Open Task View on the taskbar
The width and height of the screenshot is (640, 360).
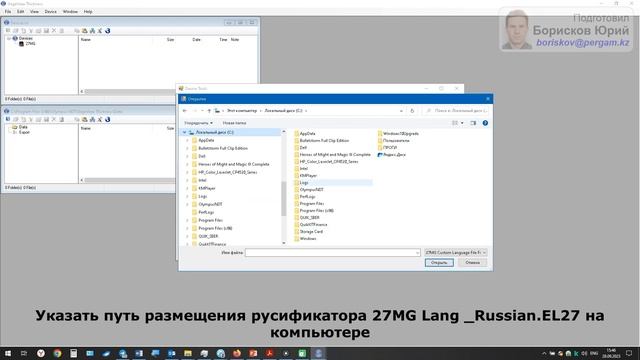pos(24,353)
